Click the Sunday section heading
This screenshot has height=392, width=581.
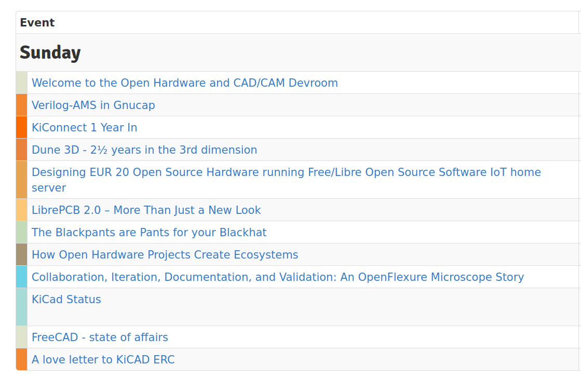50,52
